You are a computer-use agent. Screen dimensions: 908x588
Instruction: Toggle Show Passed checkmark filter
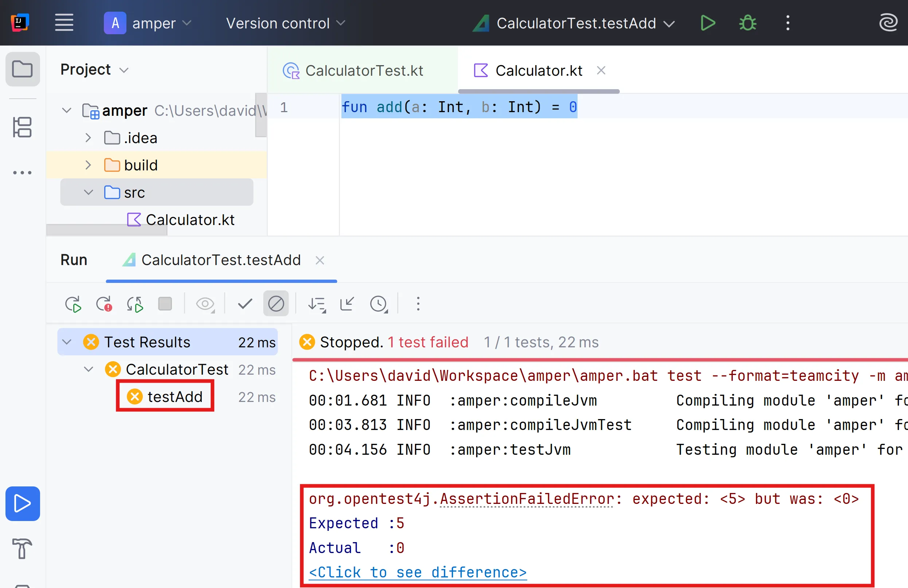(245, 304)
